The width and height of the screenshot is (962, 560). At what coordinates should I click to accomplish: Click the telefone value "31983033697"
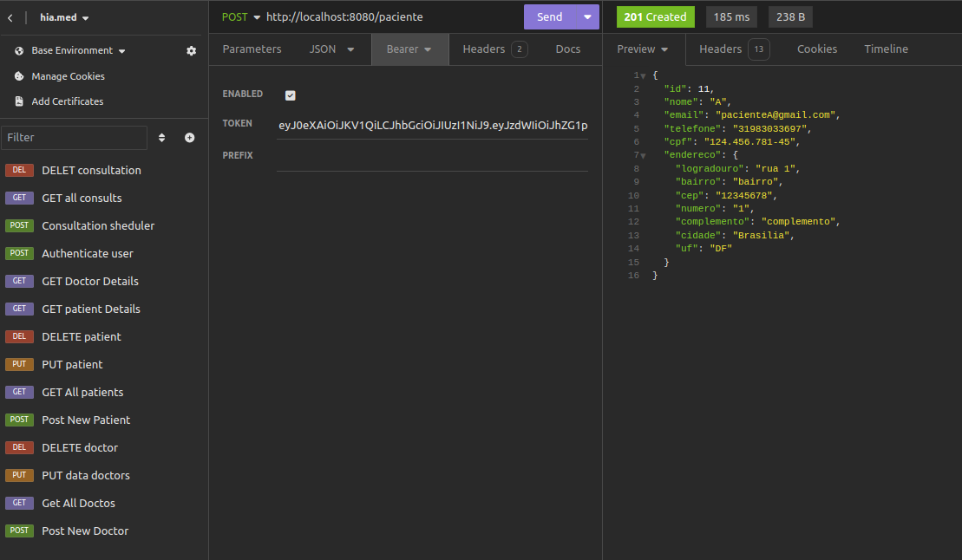[769, 129]
